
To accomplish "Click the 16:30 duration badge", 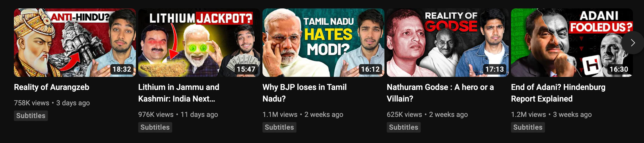I will click(x=619, y=69).
